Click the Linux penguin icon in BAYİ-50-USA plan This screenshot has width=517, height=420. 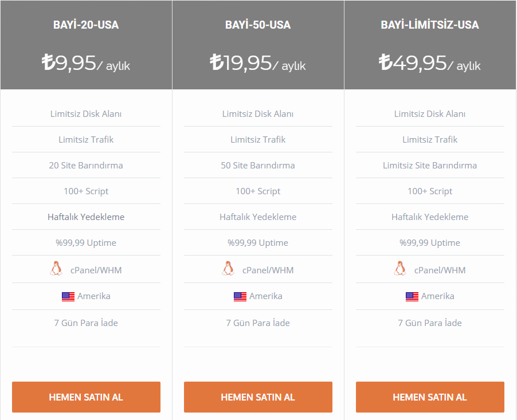pos(228,268)
